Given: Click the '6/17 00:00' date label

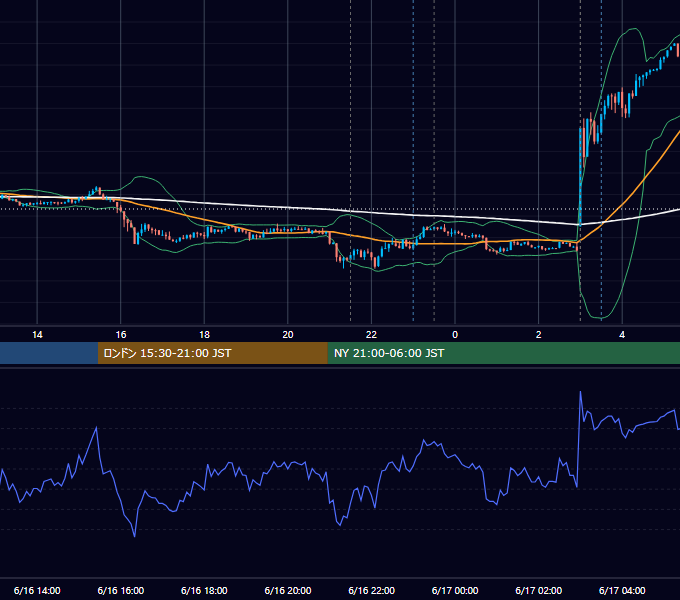Looking at the screenshot, I should click(455, 590).
